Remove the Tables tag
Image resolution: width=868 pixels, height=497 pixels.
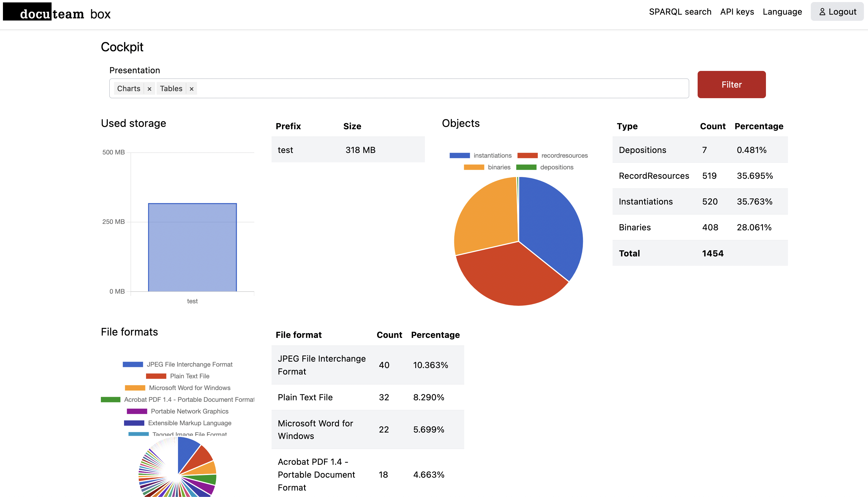pos(191,89)
